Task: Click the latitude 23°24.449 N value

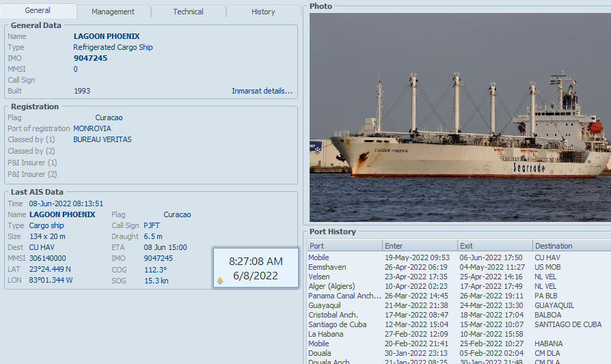Action: pyautogui.click(x=51, y=269)
